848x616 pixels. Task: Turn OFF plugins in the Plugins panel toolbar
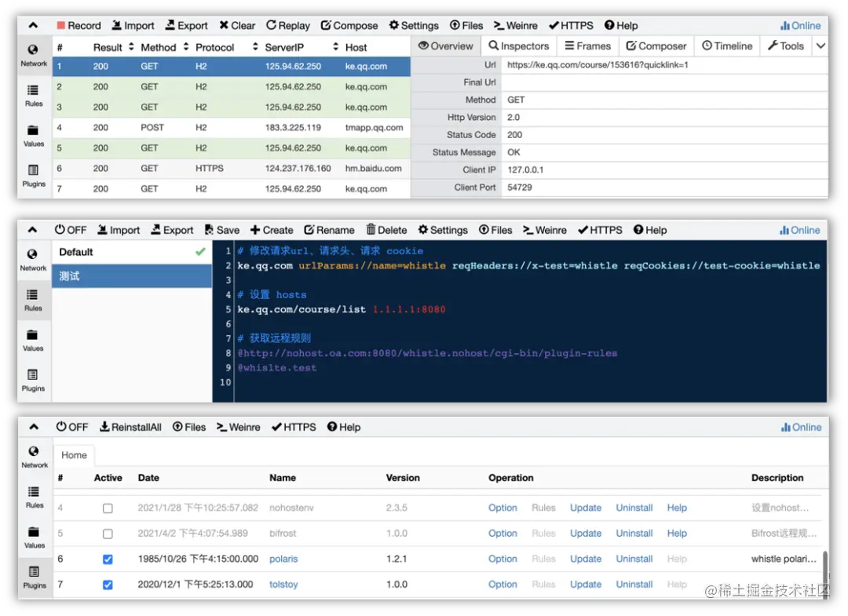point(72,428)
